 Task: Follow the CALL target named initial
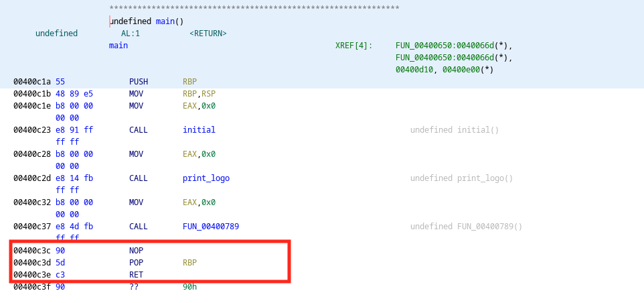point(199,130)
